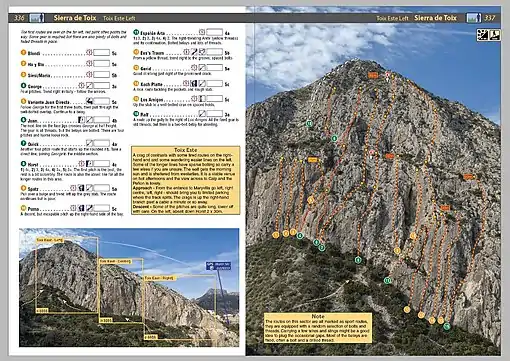Click the orange route number beside Blondi
This screenshot has width=510, height=361.
click(23, 52)
